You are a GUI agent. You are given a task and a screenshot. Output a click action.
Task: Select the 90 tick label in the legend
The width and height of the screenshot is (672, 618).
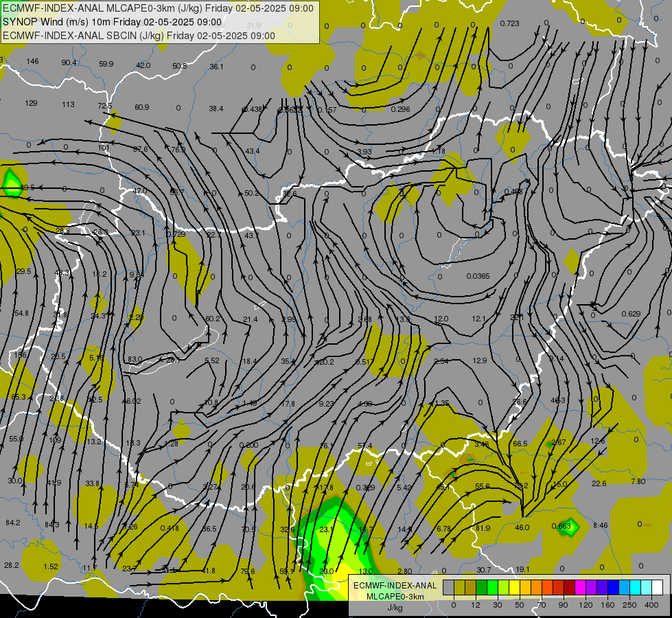click(563, 605)
